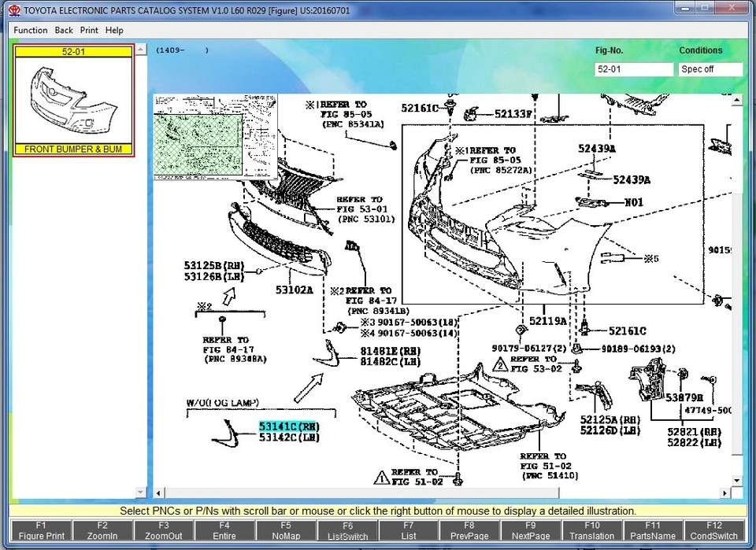Click the Toyota application icon in title bar

(x=13, y=10)
